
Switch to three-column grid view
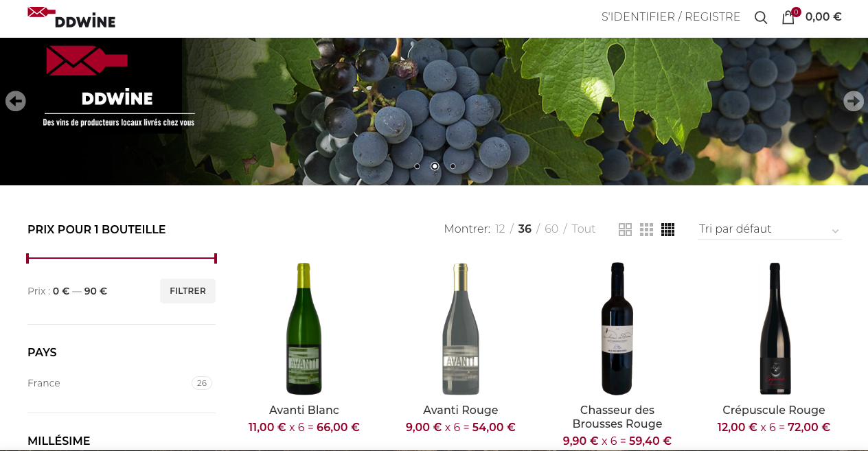646,229
